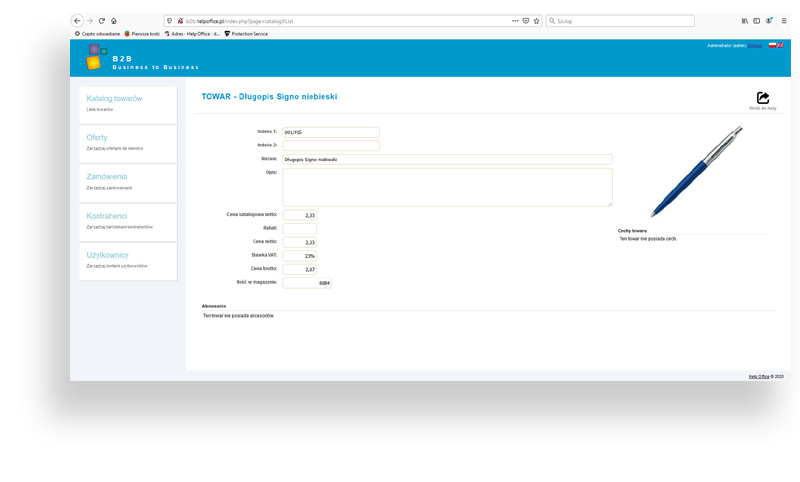800x482 pixels.
Task: Click the Cena netto field
Action: pos(299,242)
